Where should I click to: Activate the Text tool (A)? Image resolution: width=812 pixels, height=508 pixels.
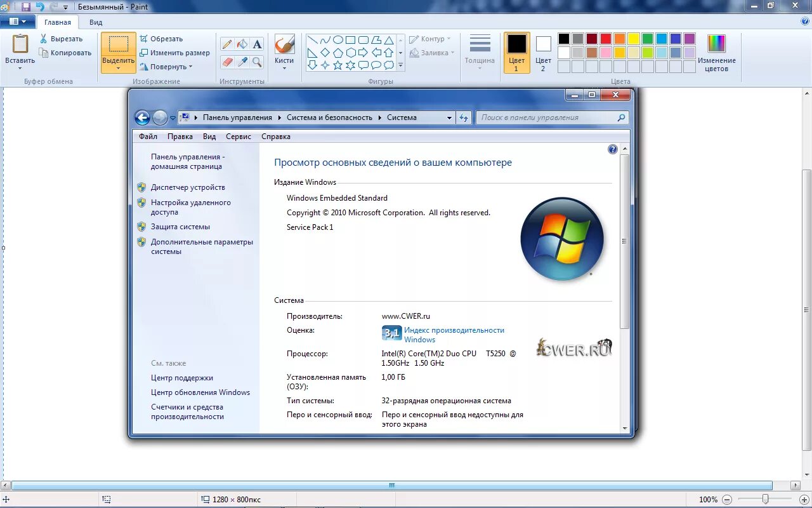tap(257, 44)
